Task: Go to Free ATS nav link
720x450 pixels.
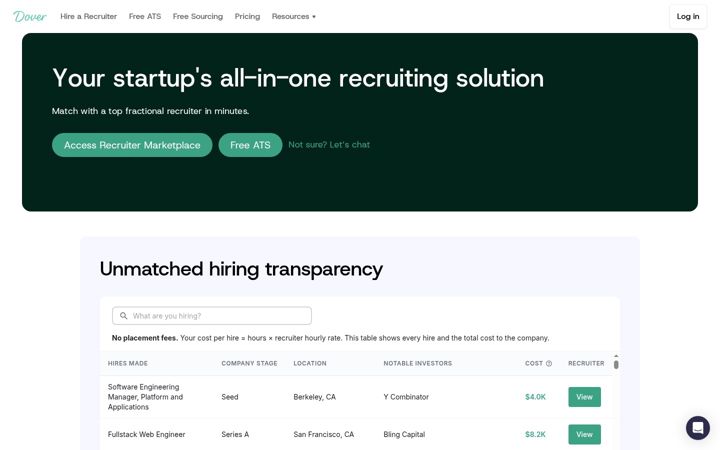Action: (145, 17)
